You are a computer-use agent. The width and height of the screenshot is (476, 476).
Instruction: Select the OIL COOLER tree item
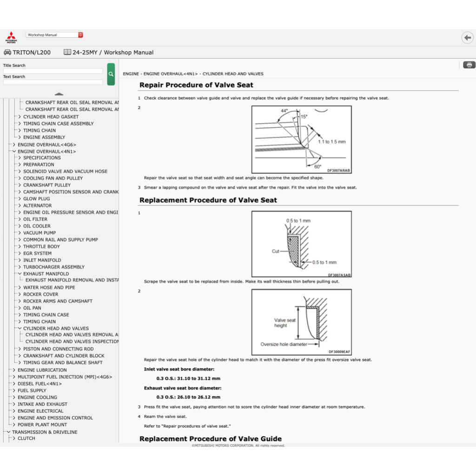click(x=37, y=226)
